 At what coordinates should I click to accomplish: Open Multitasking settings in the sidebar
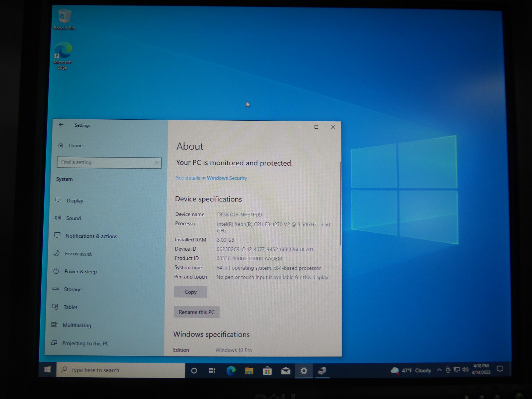point(71,325)
